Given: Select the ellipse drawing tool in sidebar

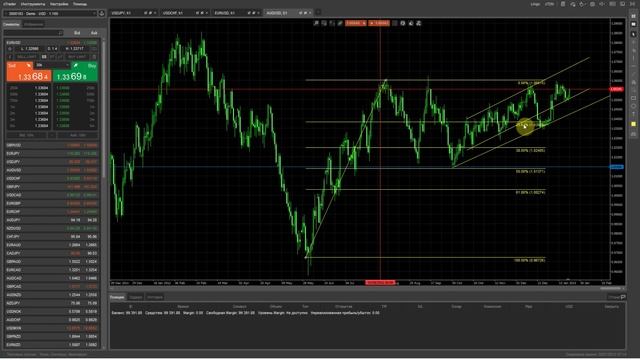Looking at the screenshot, I should coord(633,106).
